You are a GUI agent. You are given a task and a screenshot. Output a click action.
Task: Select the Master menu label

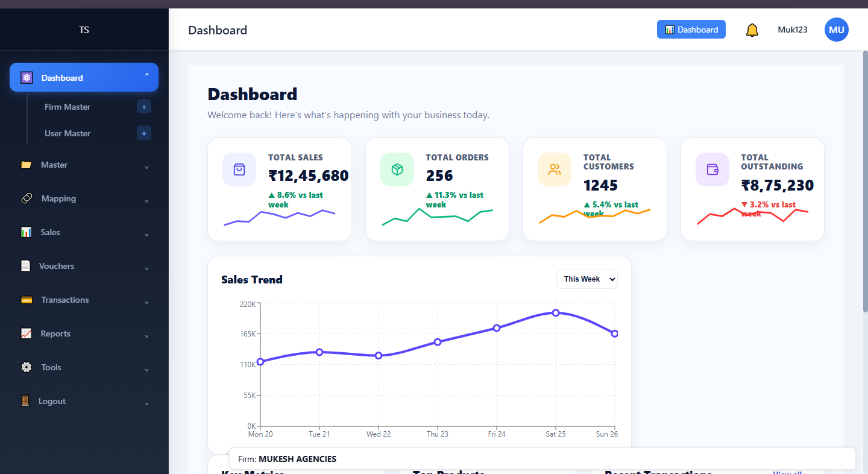tap(54, 165)
